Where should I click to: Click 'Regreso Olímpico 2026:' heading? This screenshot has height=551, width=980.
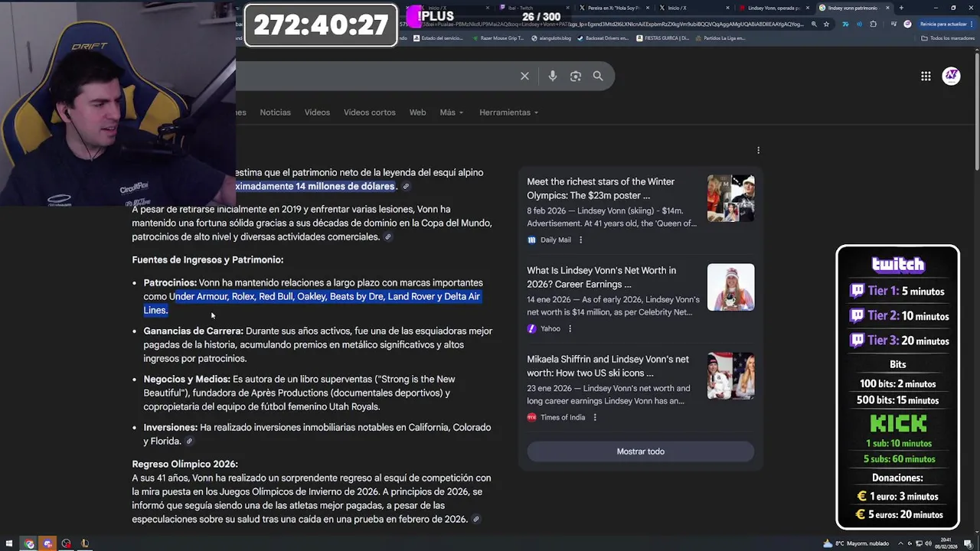(x=185, y=465)
